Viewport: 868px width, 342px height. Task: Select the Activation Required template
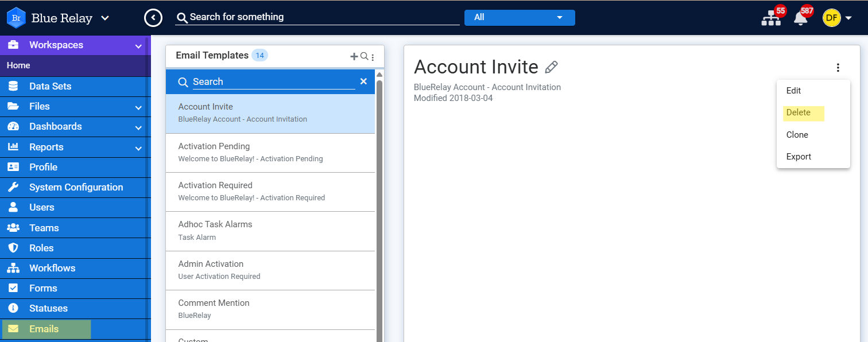pyautogui.click(x=270, y=192)
